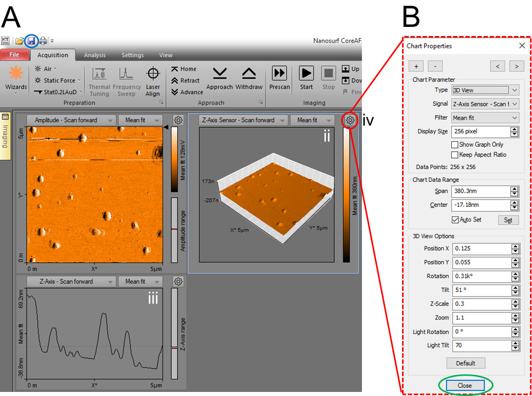Click the Save icon in quick access toolbar
This screenshot has width=532, height=396.
coord(31,41)
